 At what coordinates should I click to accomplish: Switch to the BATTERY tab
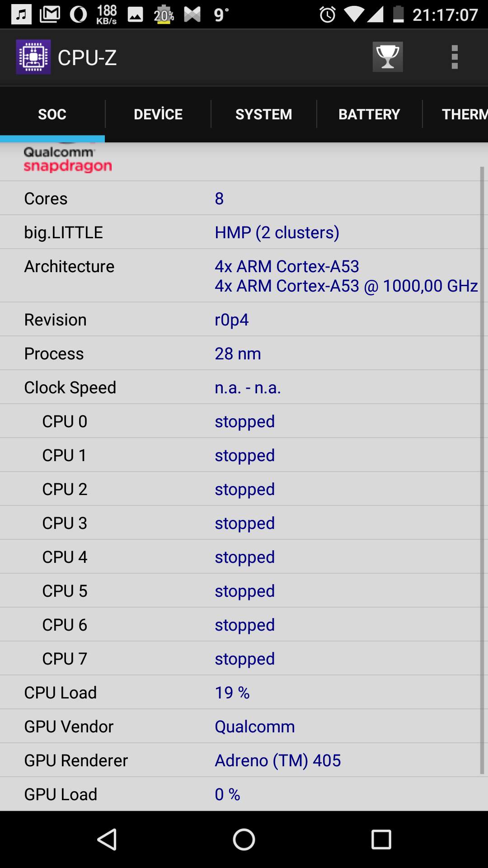pyautogui.click(x=370, y=114)
